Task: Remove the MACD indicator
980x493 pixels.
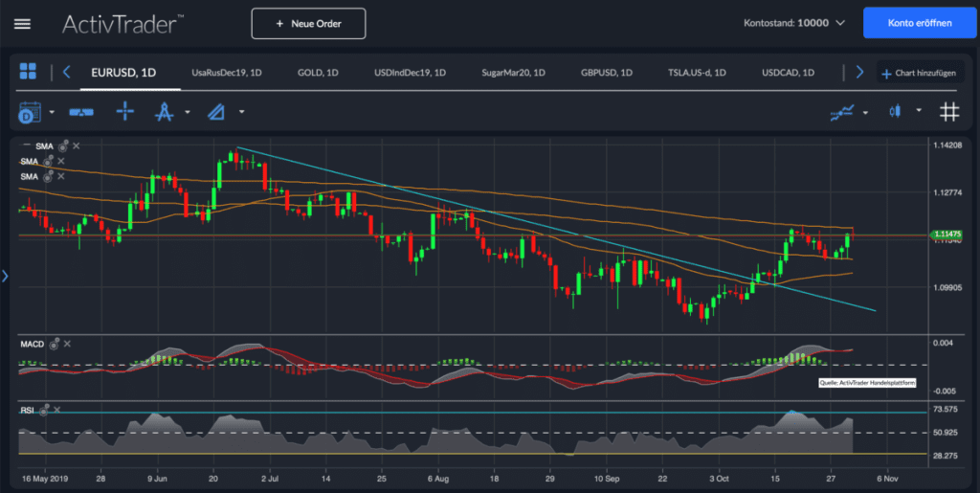Action: point(68,344)
